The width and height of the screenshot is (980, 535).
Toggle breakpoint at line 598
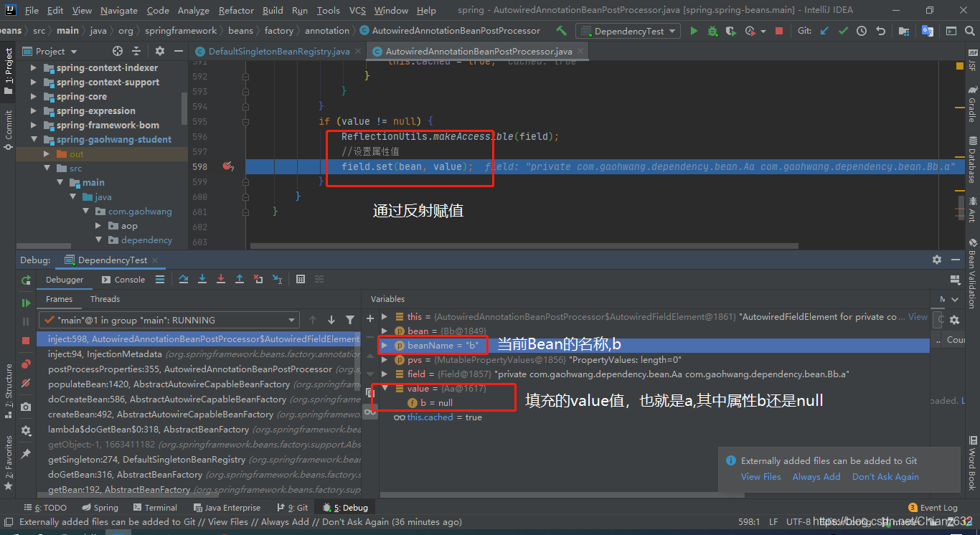(228, 166)
